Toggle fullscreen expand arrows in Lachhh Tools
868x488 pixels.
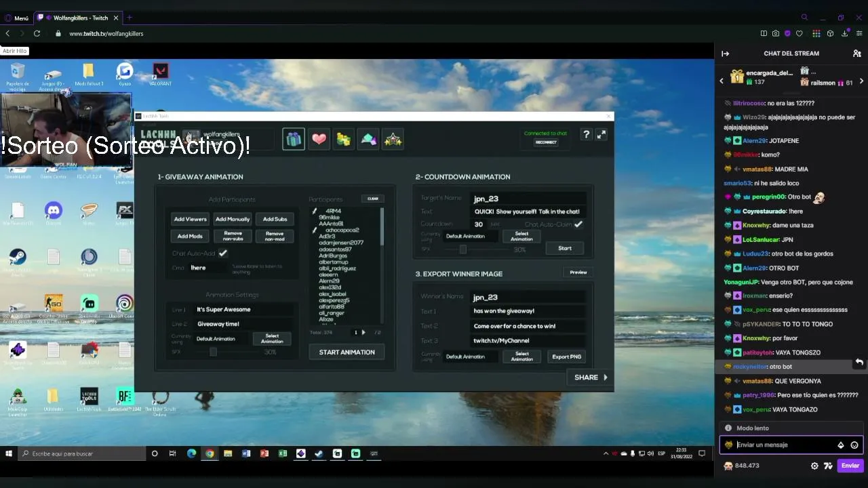click(601, 135)
